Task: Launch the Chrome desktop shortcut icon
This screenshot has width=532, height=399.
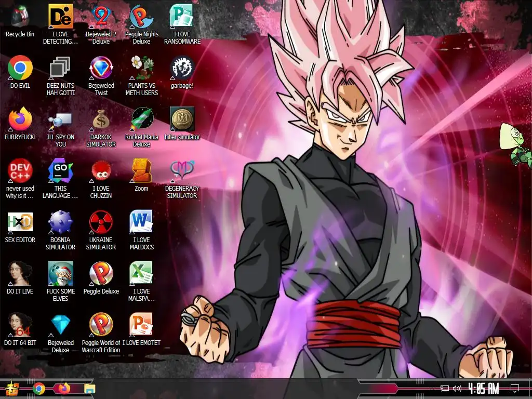Action: pyautogui.click(x=20, y=68)
